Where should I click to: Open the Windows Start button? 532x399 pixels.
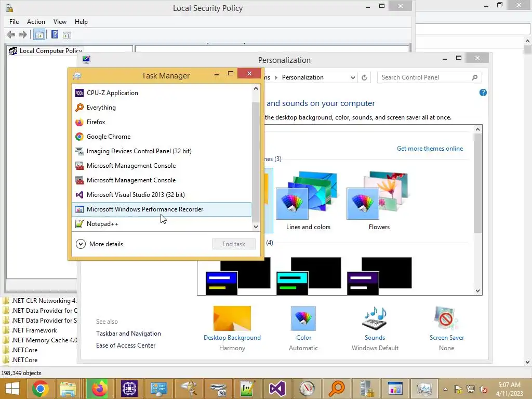click(x=12, y=389)
